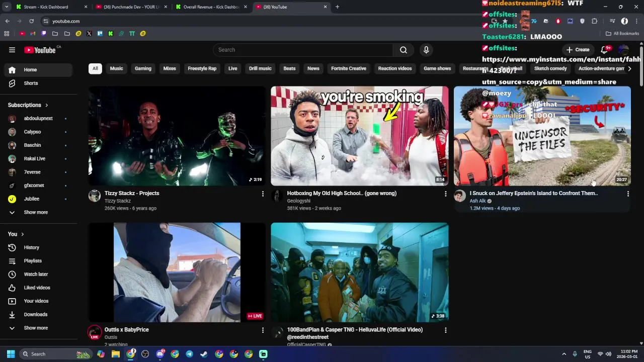The image size is (644, 362).
Task: Open the Outtis live channel avatar
Action: tap(95, 332)
